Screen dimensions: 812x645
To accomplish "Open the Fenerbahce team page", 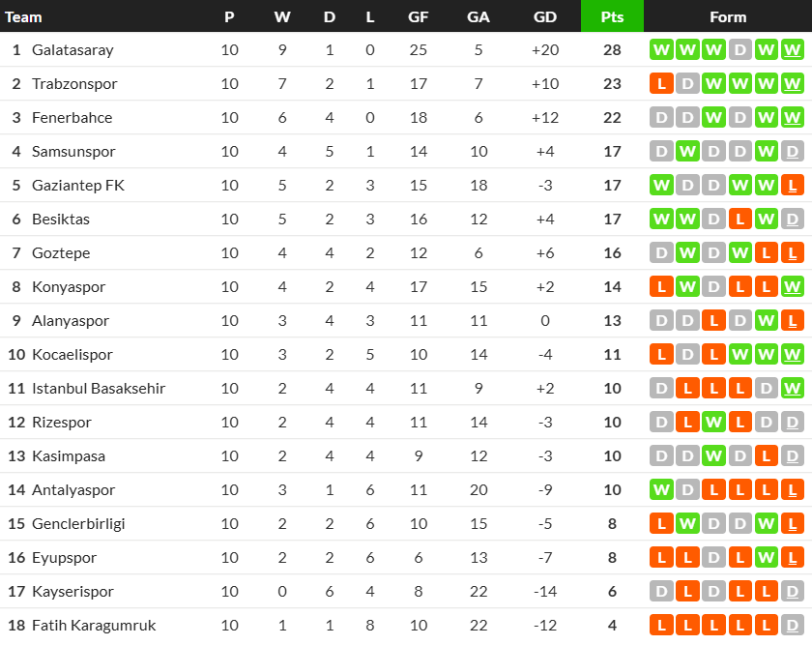I will pos(72,118).
